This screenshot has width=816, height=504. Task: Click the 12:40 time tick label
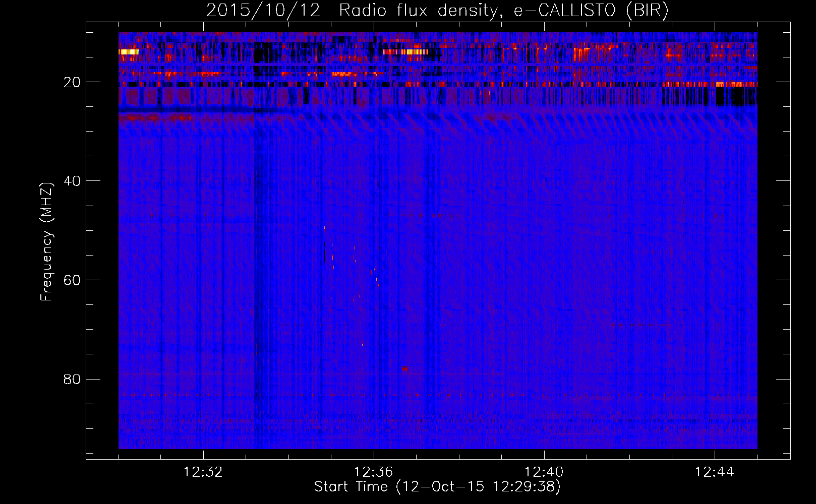544,472
